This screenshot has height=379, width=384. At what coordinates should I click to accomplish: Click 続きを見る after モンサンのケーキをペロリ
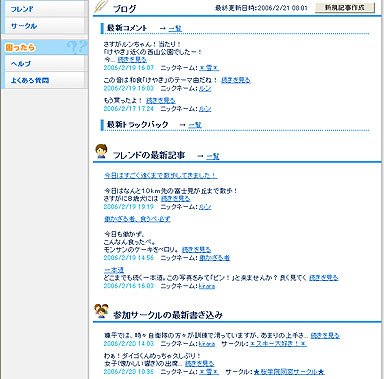(197, 250)
